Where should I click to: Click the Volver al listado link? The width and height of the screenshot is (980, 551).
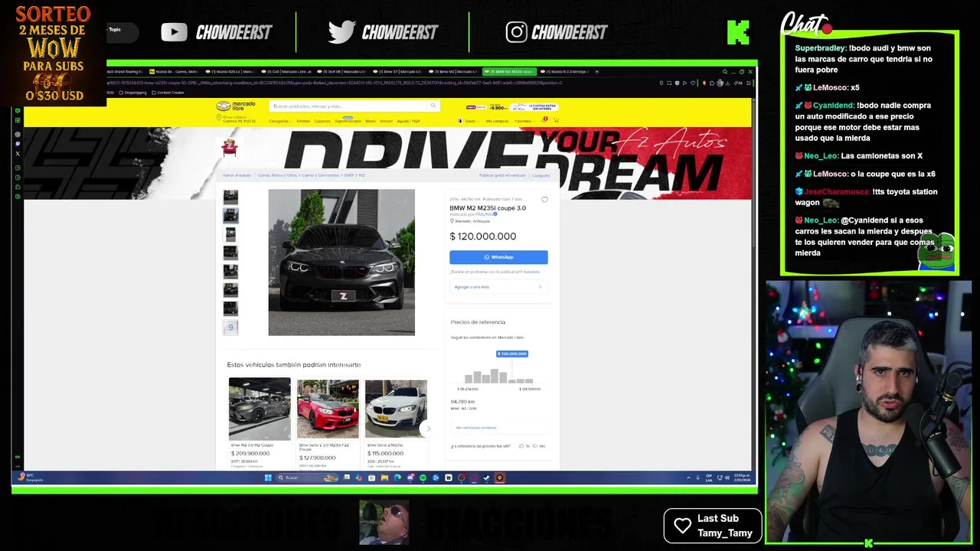click(x=237, y=175)
